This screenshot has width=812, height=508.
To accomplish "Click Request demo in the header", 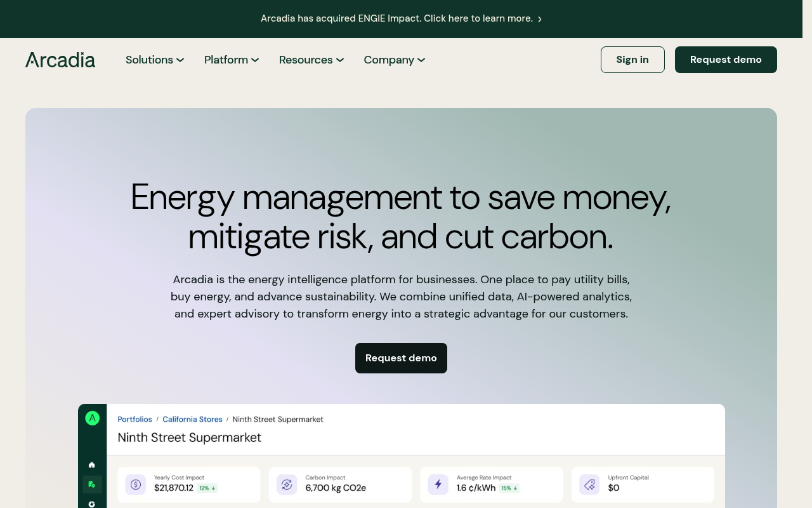I will pyautogui.click(x=726, y=60).
